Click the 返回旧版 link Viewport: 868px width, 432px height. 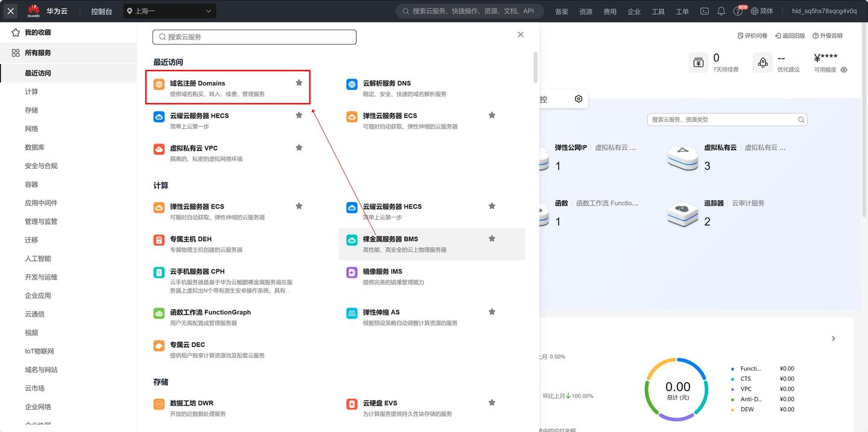pyautogui.click(x=790, y=36)
